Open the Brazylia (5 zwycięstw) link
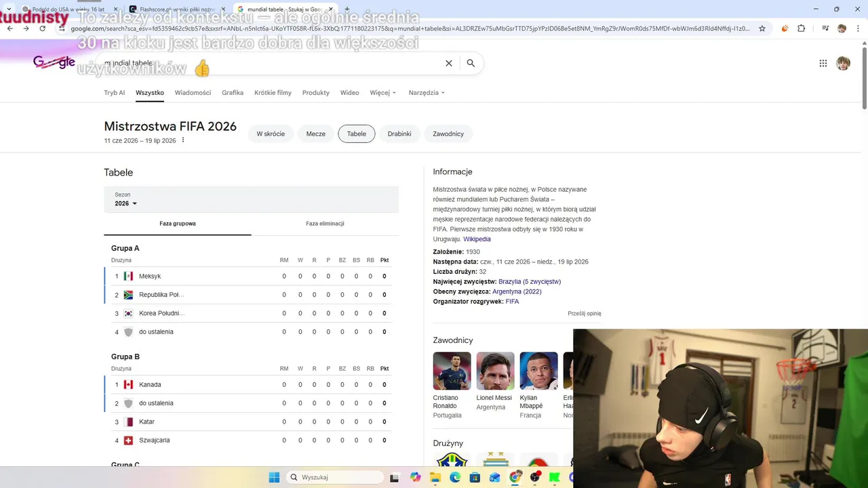868x488 pixels. 530,281
